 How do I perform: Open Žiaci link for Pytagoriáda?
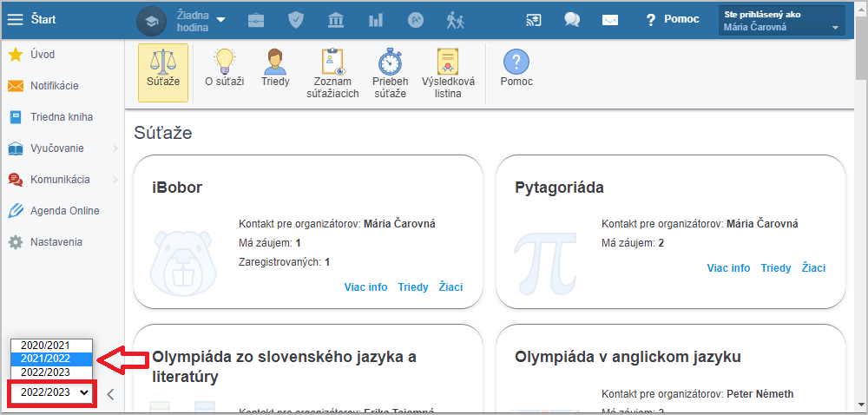click(x=814, y=267)
